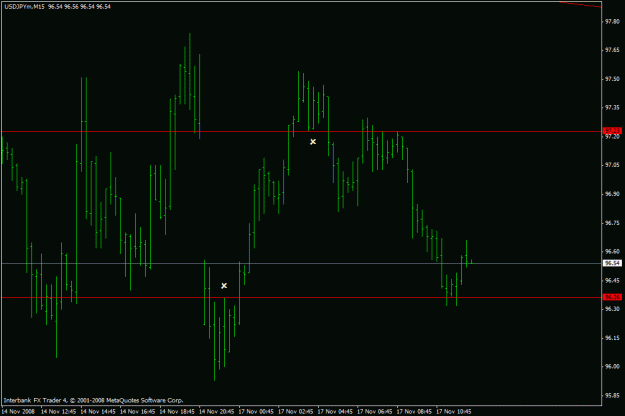The image size is (625, 416).
Task: Click the Interbank FX Trader 4 copyright text
Action: [94, 400]
